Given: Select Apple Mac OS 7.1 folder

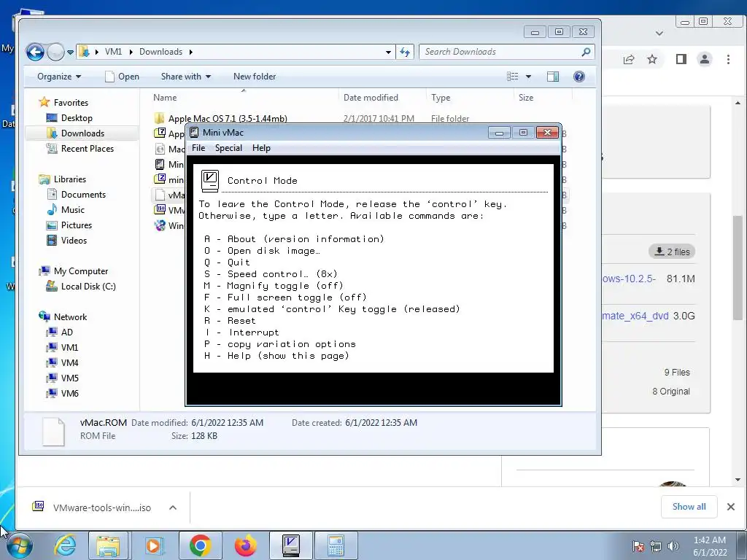Looking at the screenshot, I should click(x=228, y=119).
